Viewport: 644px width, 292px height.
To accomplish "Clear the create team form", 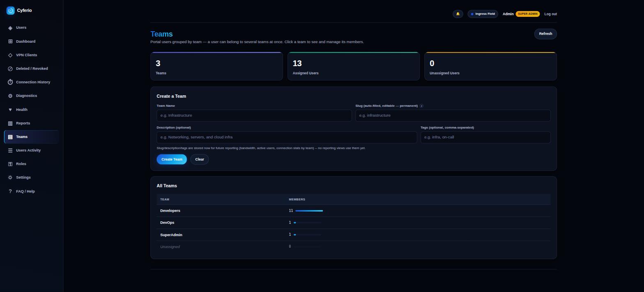I will click(200, 159).
